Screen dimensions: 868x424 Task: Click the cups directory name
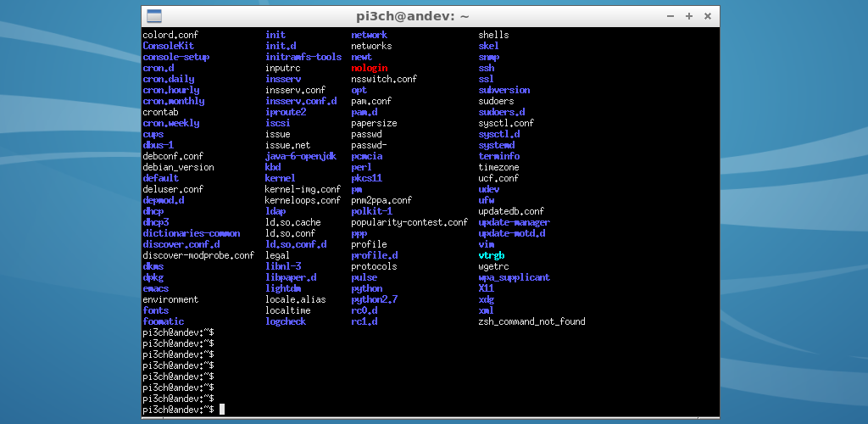point(153,135)
